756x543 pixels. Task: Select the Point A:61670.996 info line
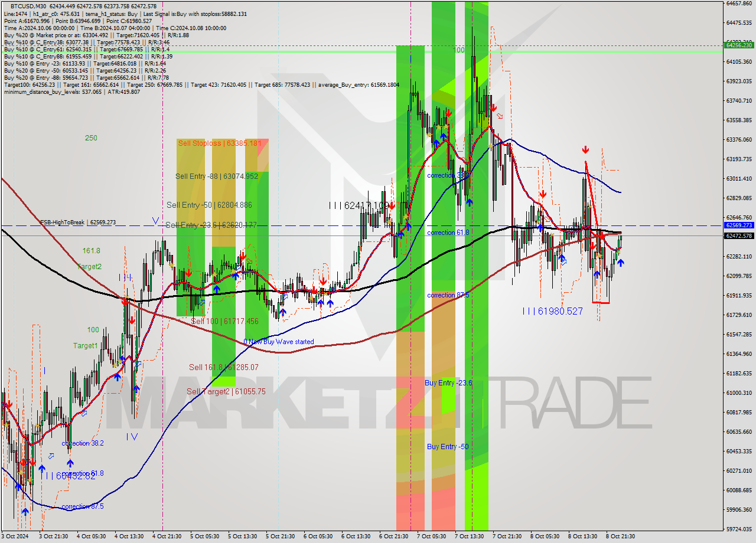(78, 21)
